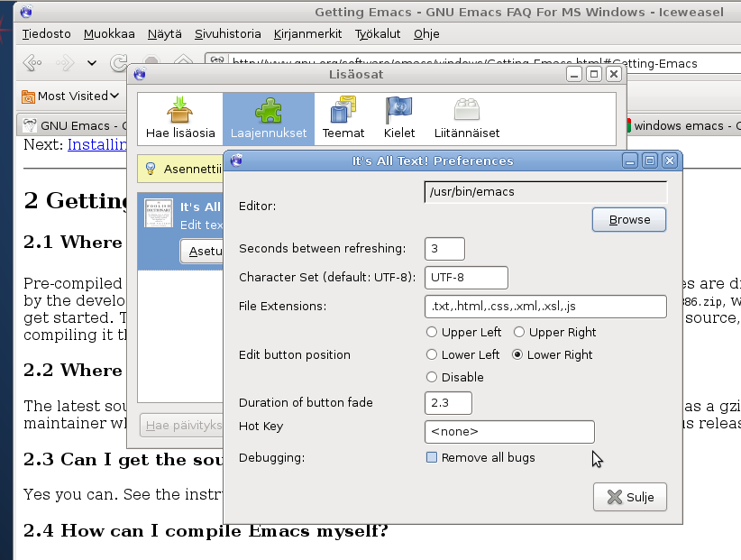Select the Laajennukset puzzle piece tab
This screenshot has width=741, height=560.
coord(269,119)
